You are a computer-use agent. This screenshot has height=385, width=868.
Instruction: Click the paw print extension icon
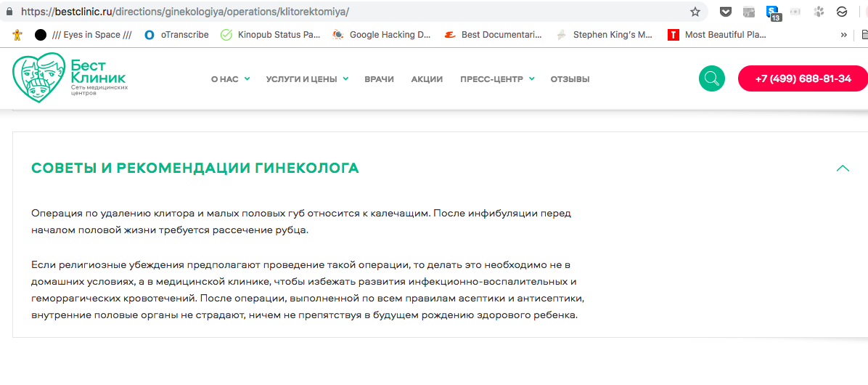tap(819, 12)
